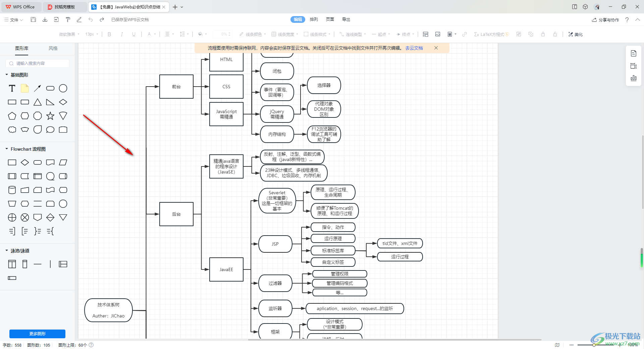Click the format painter icon
644x349 pixels.
pyautogui.click(x=68, y=19)
